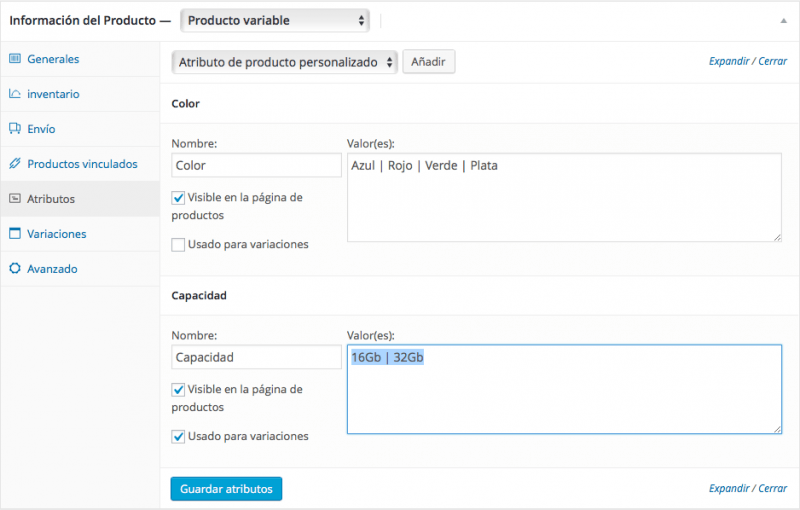Click the Avanzado gear icon
Image resolution: width=800 pixels, height=510 pixels.
[15, 268]
